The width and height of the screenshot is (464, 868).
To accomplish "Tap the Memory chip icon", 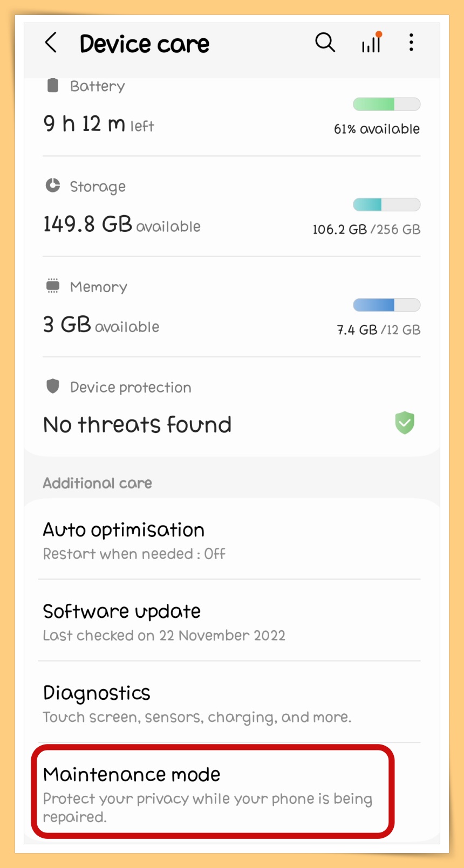I will [x=52, y=286].
